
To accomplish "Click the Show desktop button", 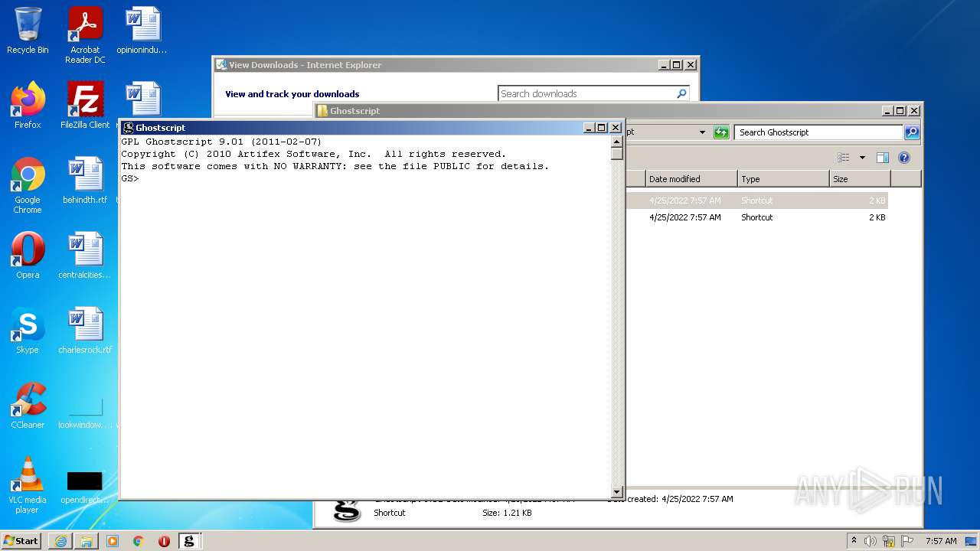I will point(972,541).
